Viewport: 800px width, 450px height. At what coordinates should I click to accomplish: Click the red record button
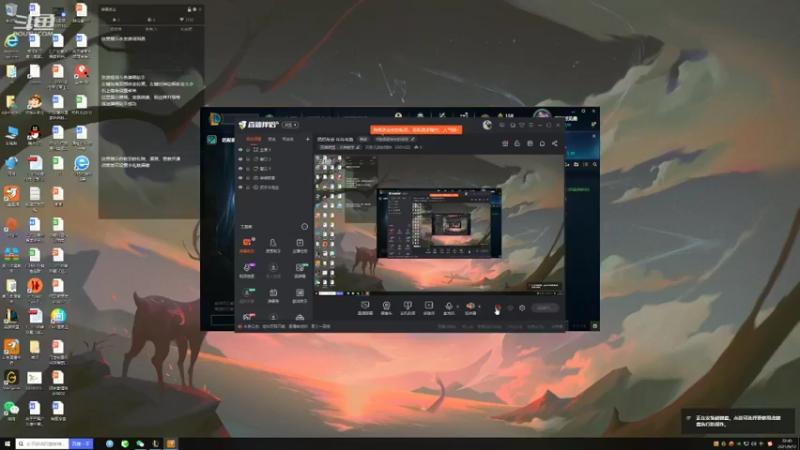click(498, 308)
